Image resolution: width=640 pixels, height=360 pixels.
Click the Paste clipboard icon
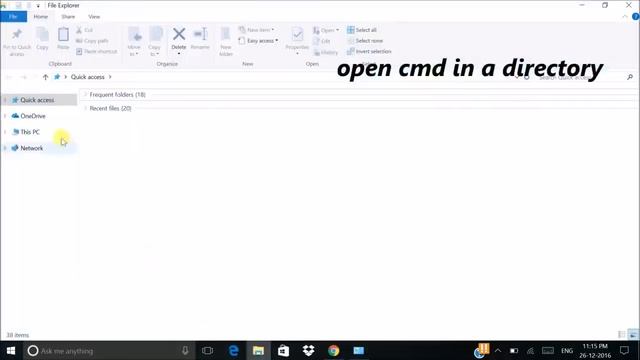pyautogui.click(x=63, y=34)
